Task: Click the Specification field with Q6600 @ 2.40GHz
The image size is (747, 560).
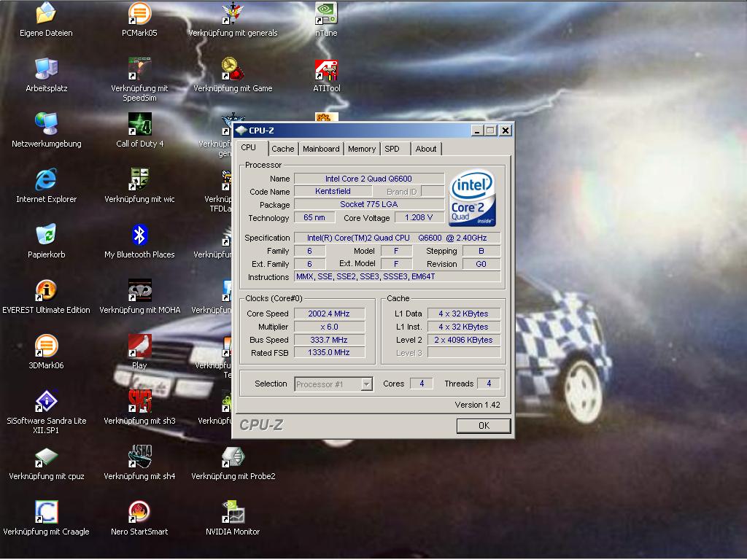Action: (397, 238)
